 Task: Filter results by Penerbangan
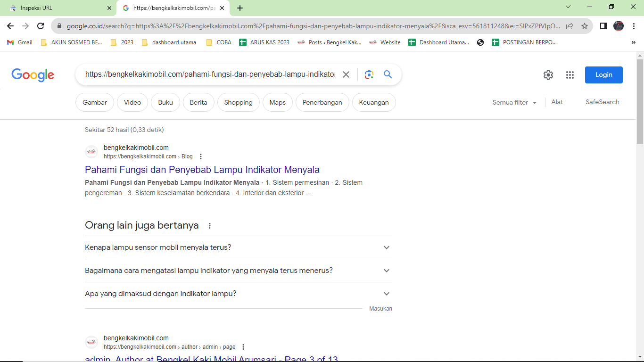[322, 102]
